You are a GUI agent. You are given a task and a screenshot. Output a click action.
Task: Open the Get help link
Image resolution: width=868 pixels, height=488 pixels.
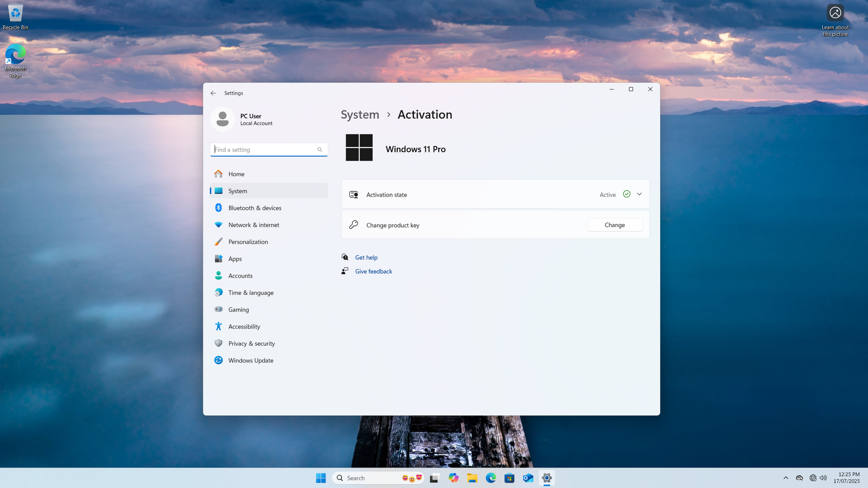pos(366,258)
